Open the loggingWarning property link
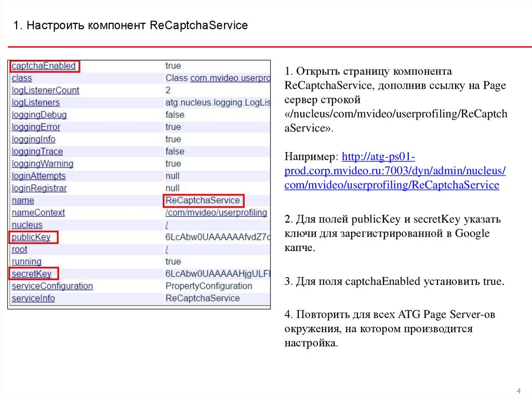 point(42,163)
